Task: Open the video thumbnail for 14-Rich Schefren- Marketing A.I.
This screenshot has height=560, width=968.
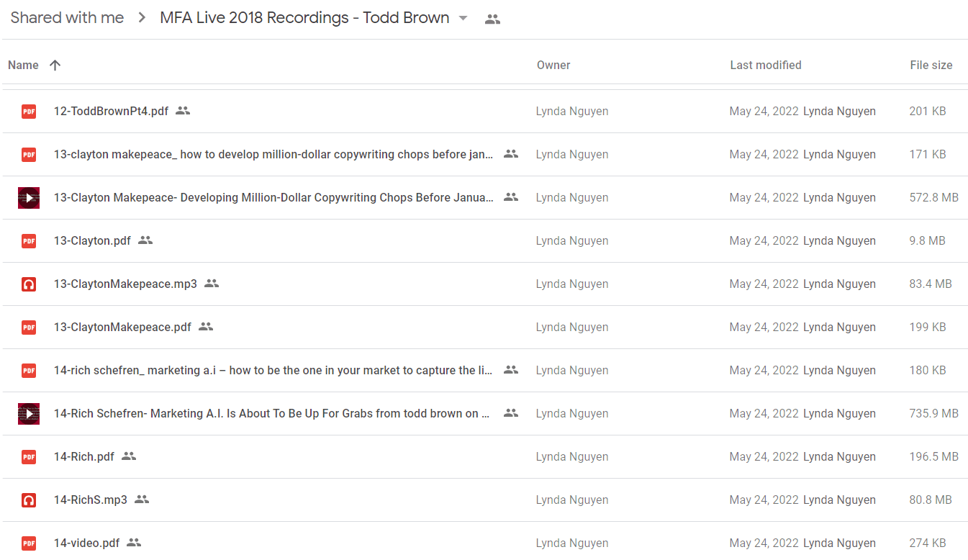Action: coord(29,414)
